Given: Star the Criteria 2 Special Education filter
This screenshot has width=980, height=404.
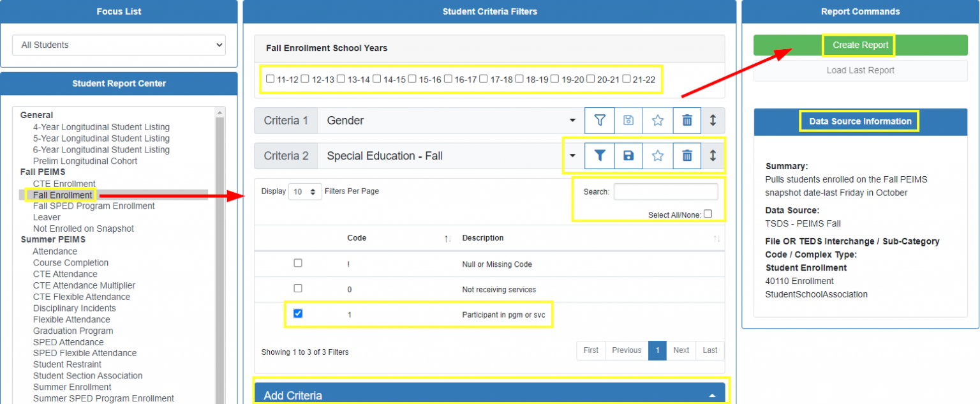Looking at the screenshot, I should [658, 155].
